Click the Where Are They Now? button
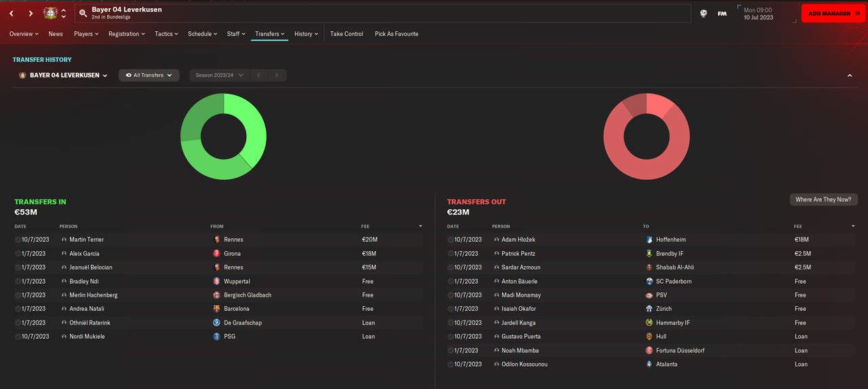The width and height of the screenshot is (868, 389). pyautogui.click(x=824, y=200)
